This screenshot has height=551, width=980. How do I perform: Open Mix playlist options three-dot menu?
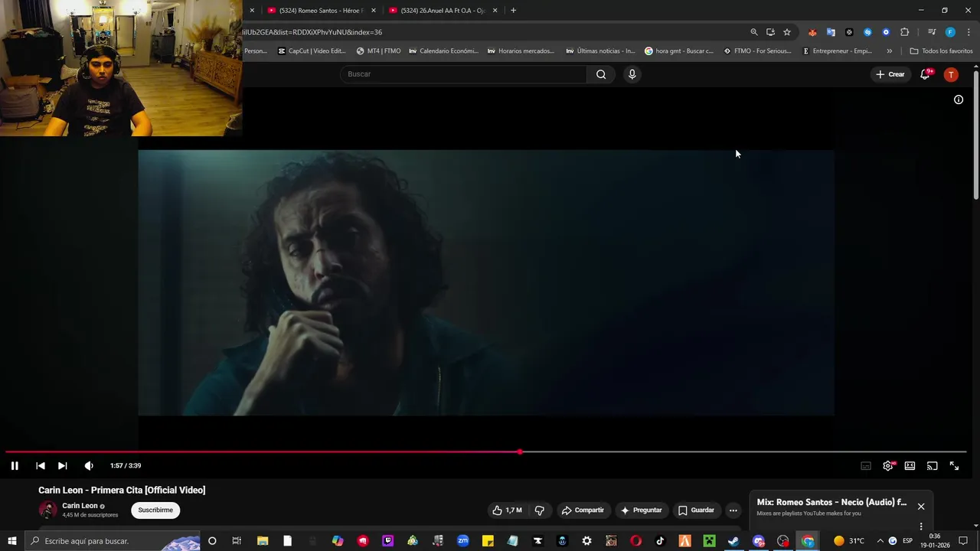pos(921,527)
